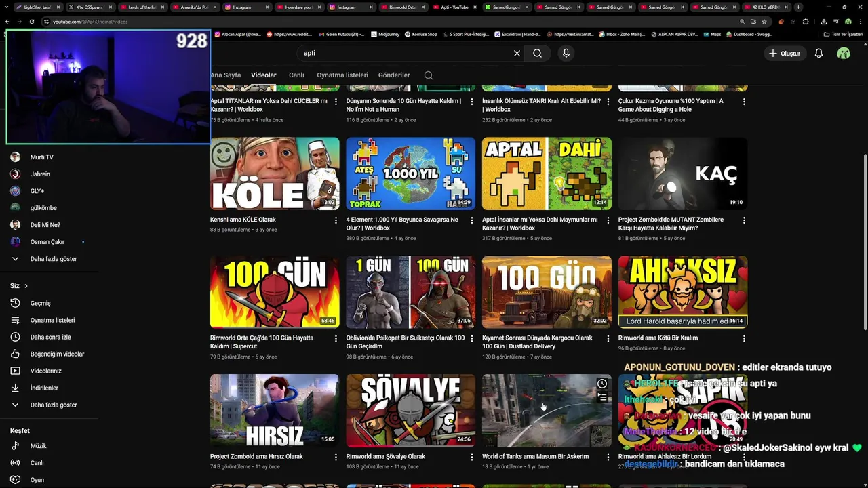Open options for Çukur Kazma Oyununu %100 video
This screenshot has height=488, width=868.
tap(744, 102)
